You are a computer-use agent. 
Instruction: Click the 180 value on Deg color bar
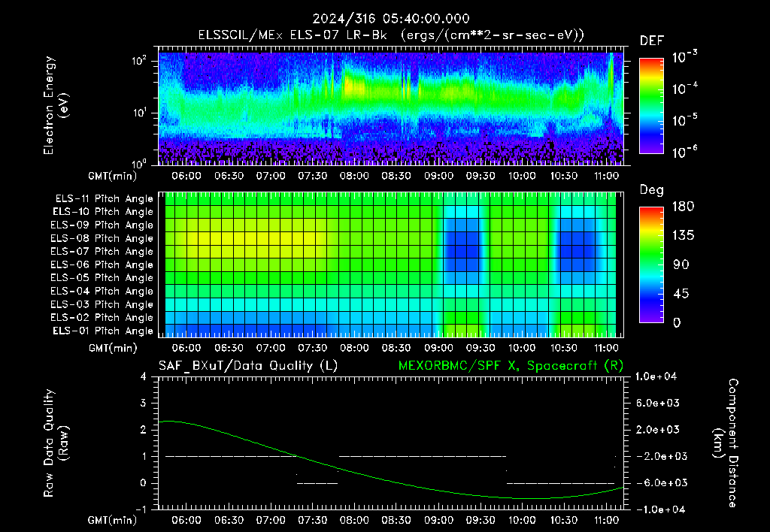tap(683, 207)
